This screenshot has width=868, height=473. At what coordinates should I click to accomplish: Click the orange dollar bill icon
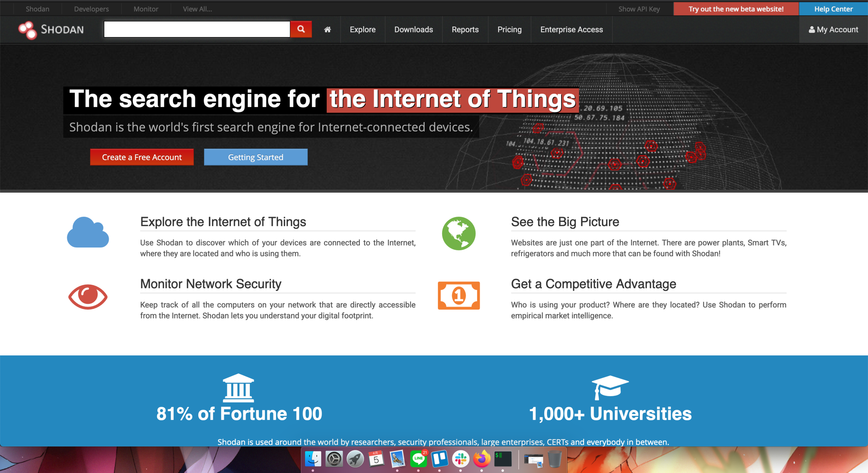tap(459, 295)
